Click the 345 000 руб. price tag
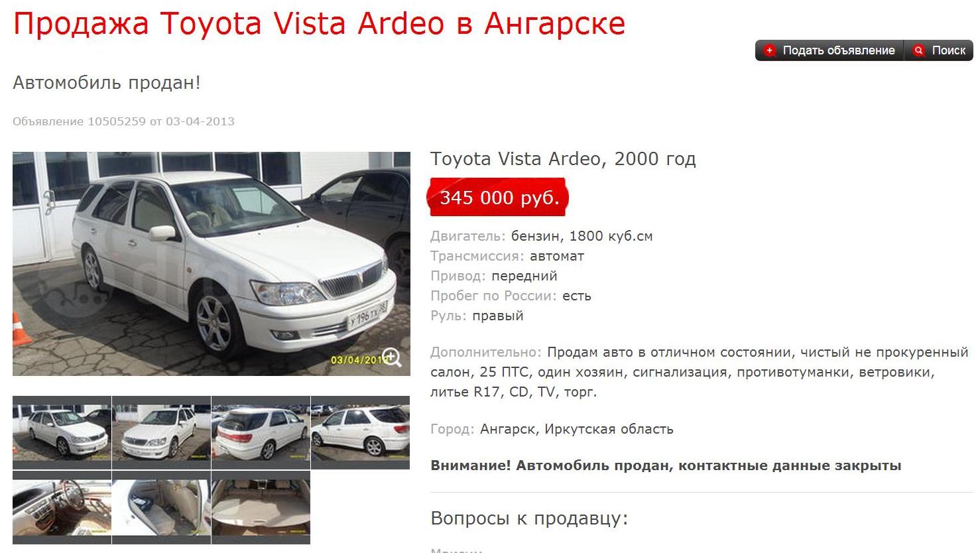 coord(499,197)
